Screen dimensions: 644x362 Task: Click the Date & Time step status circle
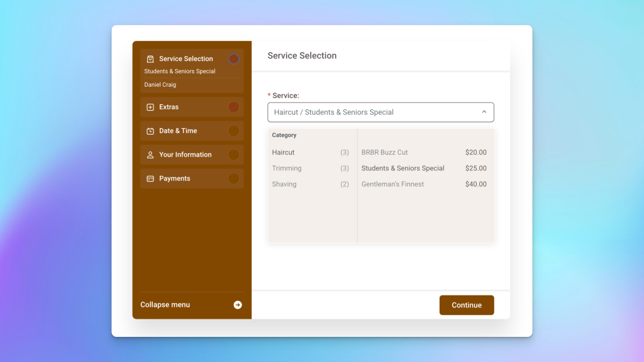[x=234, y=131]
